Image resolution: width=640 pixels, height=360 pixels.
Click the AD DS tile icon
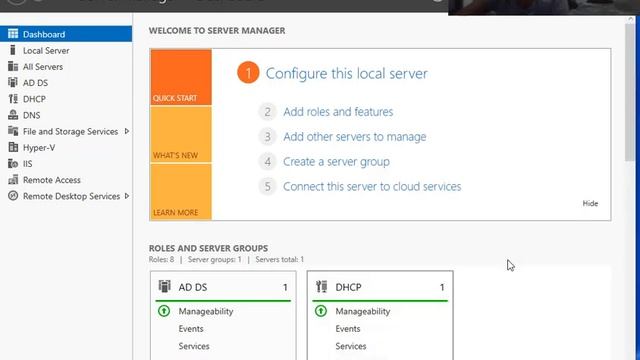pyautogui.click(x=164, y=287)
